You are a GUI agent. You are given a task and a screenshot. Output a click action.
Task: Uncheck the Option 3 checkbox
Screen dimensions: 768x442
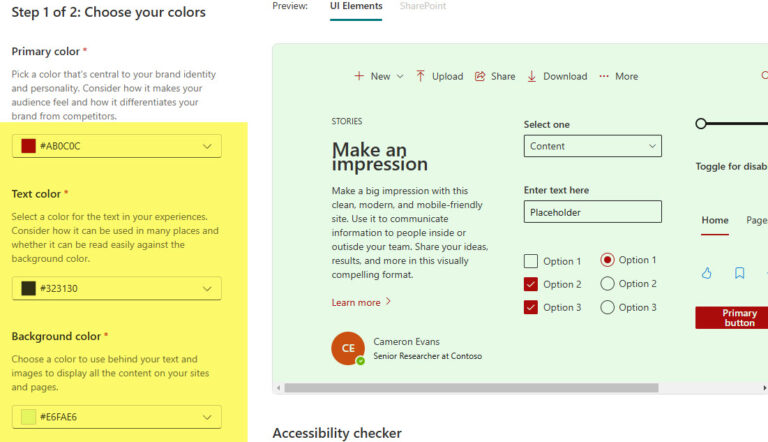(x=530, y=307)
